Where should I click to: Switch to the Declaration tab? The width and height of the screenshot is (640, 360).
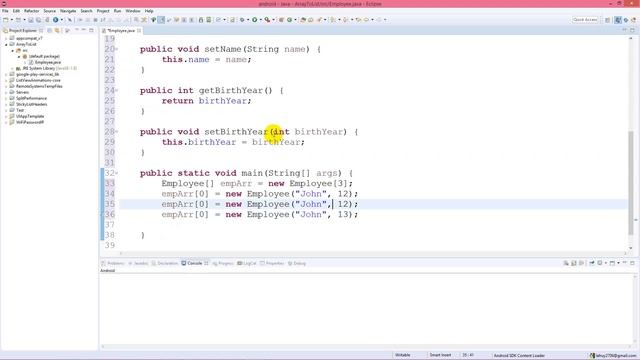tap(164, 263)
